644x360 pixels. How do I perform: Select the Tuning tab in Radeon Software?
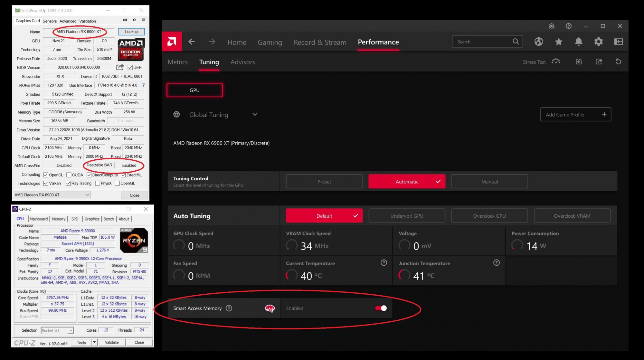tap(209, 62)
